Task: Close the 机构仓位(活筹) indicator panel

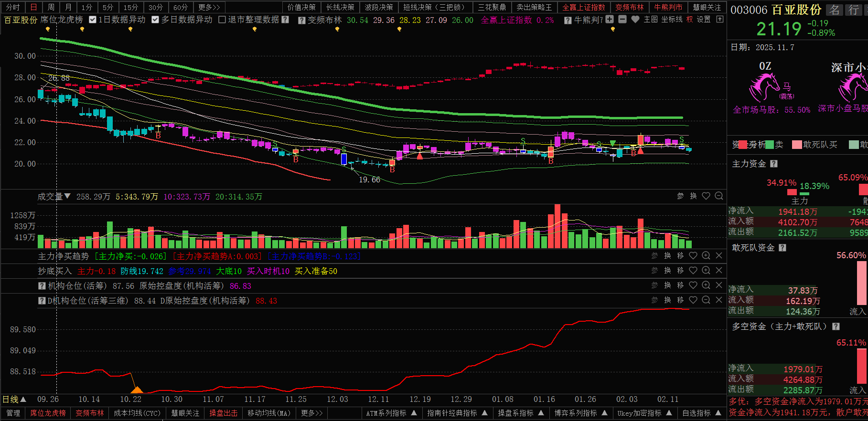Action: pyautogui.click(x=719, y=285)
